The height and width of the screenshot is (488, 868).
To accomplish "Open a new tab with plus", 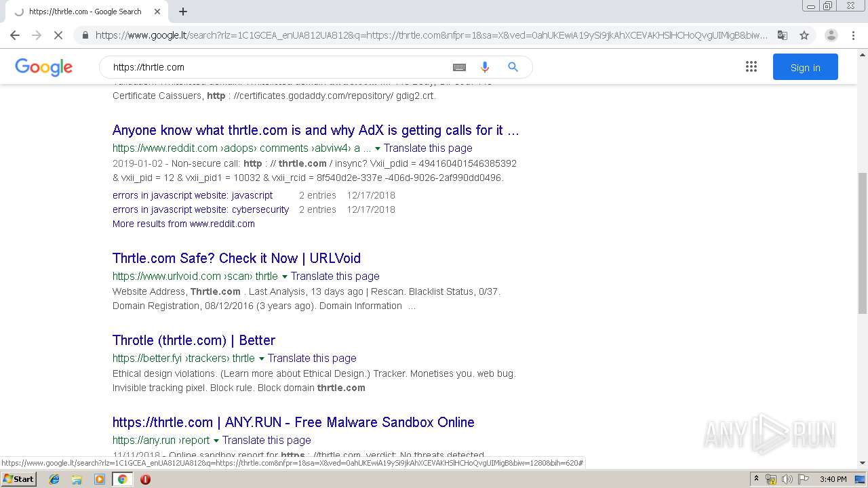I will (183, 12).
